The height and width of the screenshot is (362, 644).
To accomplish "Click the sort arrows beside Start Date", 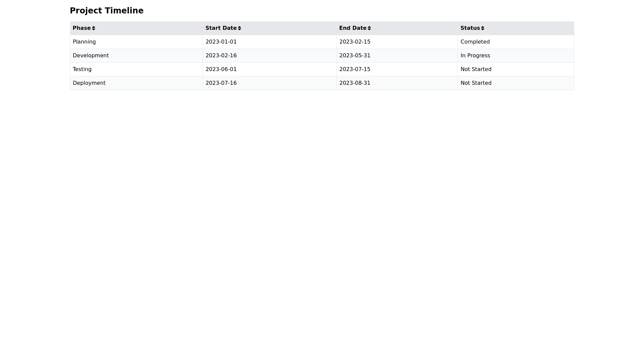I will point(239,28).
